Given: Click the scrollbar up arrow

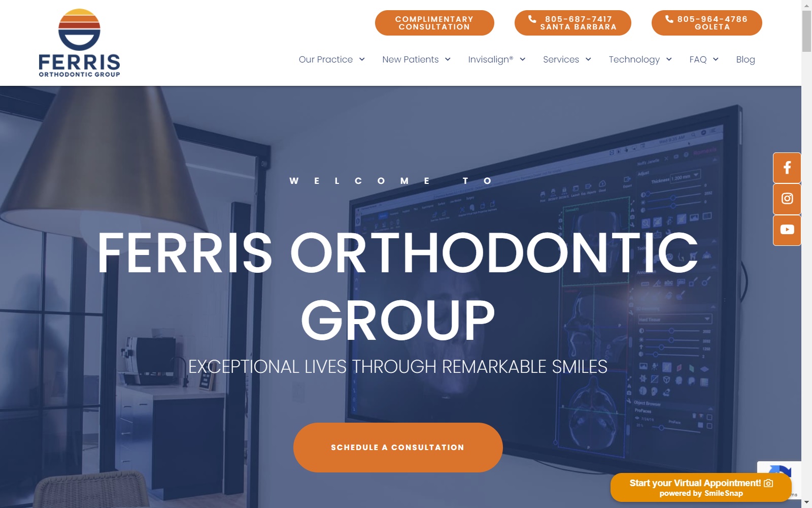Looking at the screenshot, I should click(806, 5).
